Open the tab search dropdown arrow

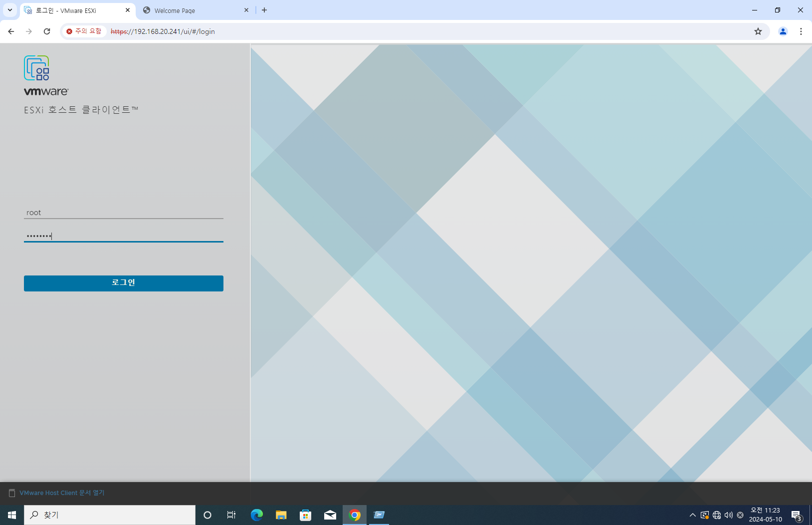tap(10, 10)
